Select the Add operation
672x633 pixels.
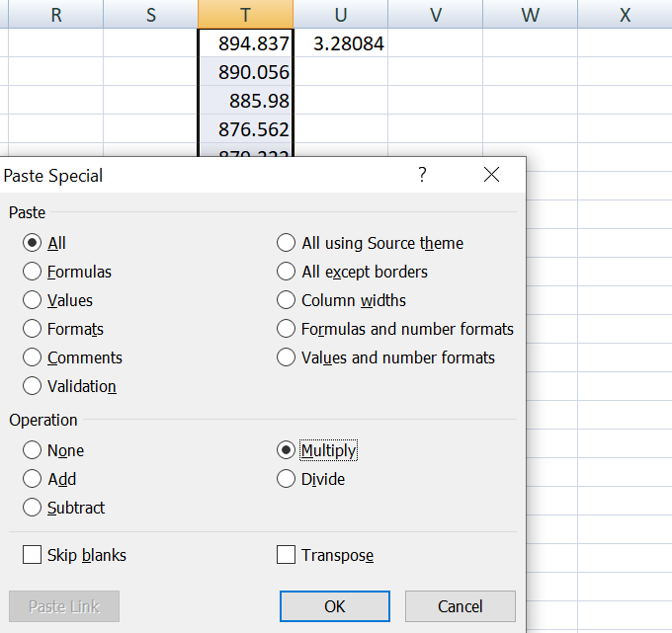32,479
